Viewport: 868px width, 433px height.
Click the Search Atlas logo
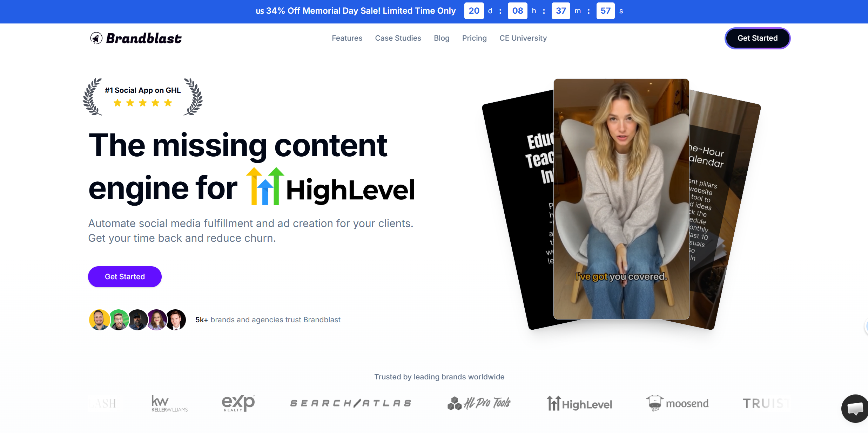click(351, 403)
